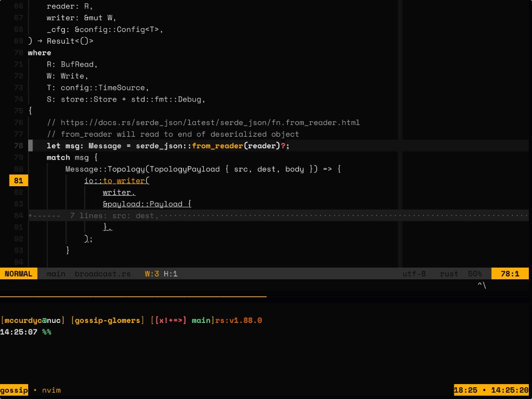
Task: Click 'T: config::TimeSource,' trait bound
Action: (x=98, y=88)
